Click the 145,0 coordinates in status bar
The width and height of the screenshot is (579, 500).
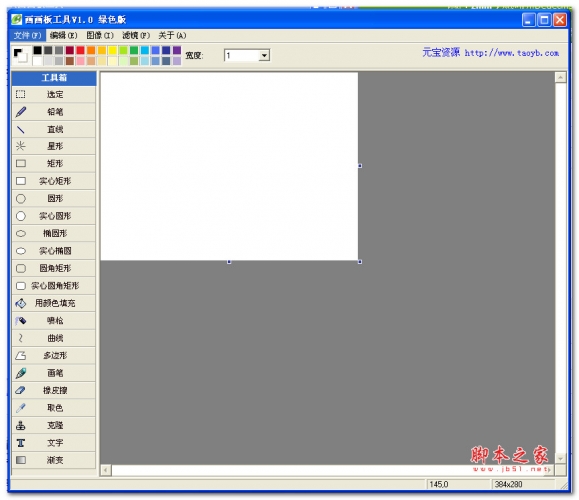pos(439,484)
